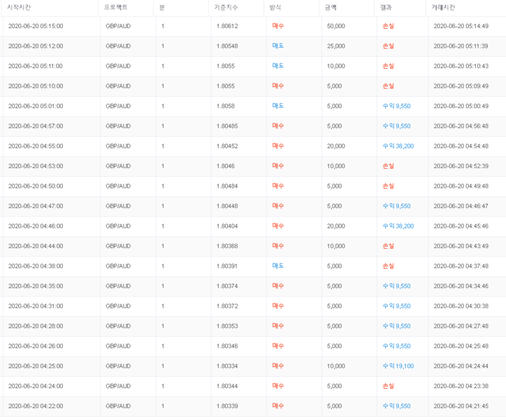Click the 25,000 amount cell

(336, 46)
